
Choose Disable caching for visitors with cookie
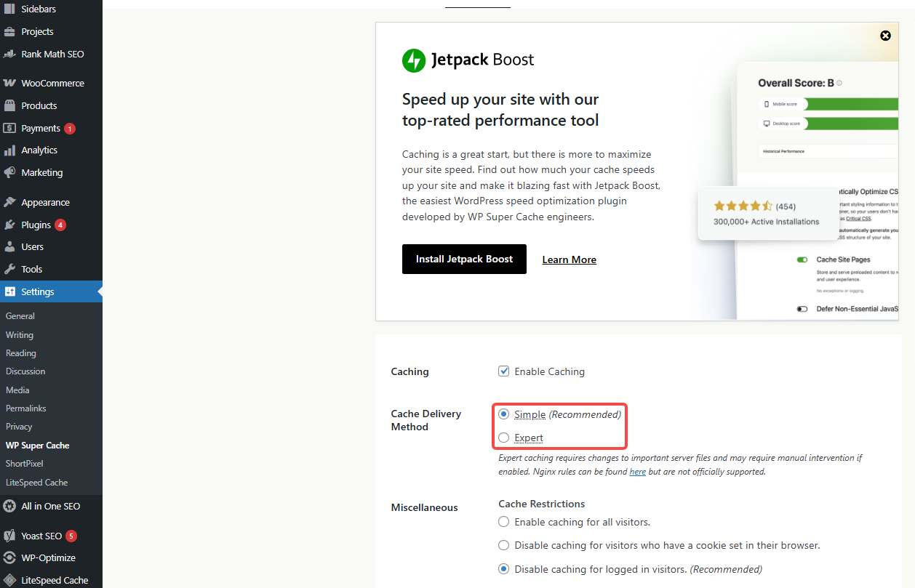(503, 545)
